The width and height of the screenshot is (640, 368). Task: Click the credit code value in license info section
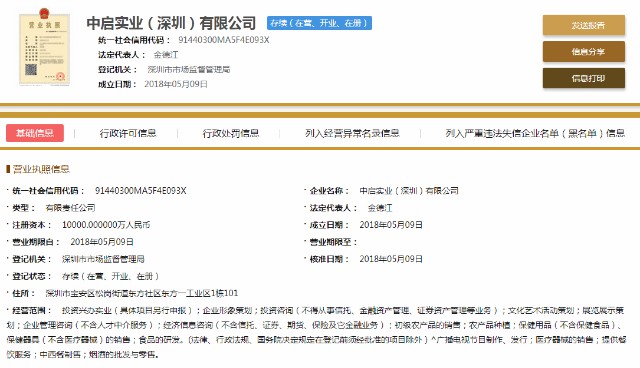point(140,191)
